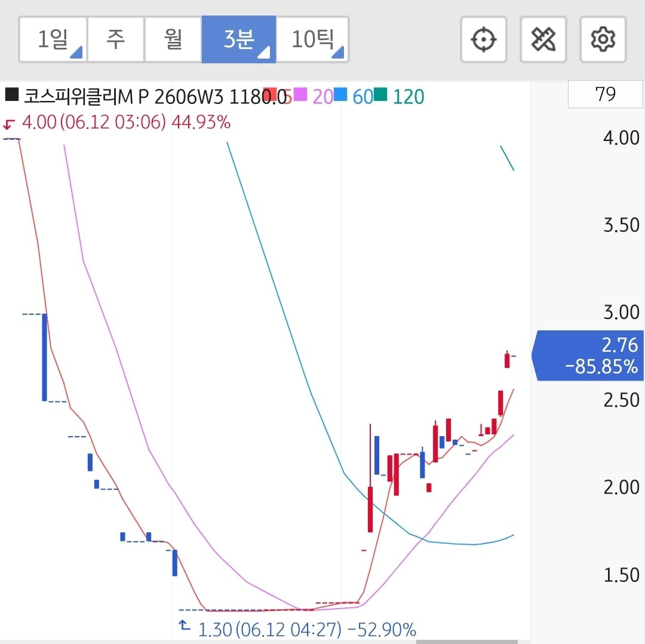Open chart settings gear
Image resolution: width=645 pixels, height=644 pixels.
click(603, 39)
